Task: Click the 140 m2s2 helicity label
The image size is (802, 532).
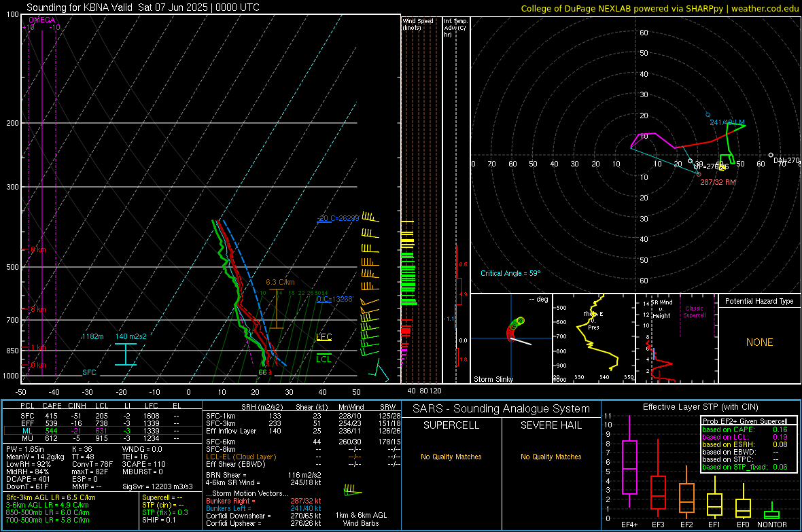Action: (x=131, y=336)
